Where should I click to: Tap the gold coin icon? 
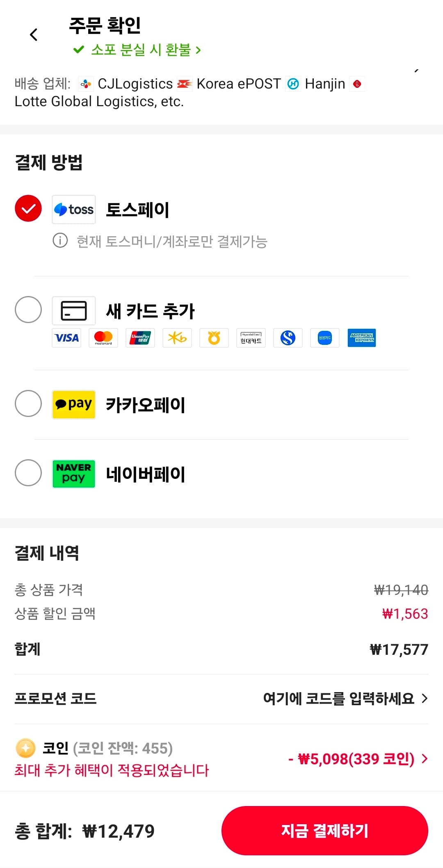point(25,748)
